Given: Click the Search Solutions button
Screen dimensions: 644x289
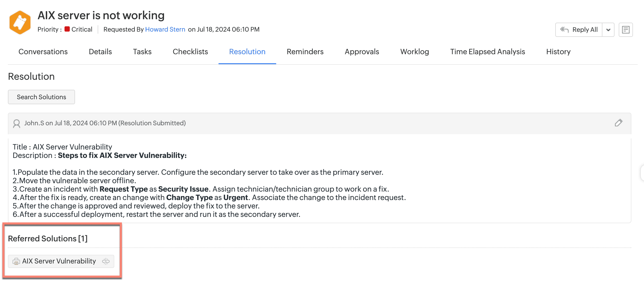Looking at the screenshot, I should pos(41,97).
